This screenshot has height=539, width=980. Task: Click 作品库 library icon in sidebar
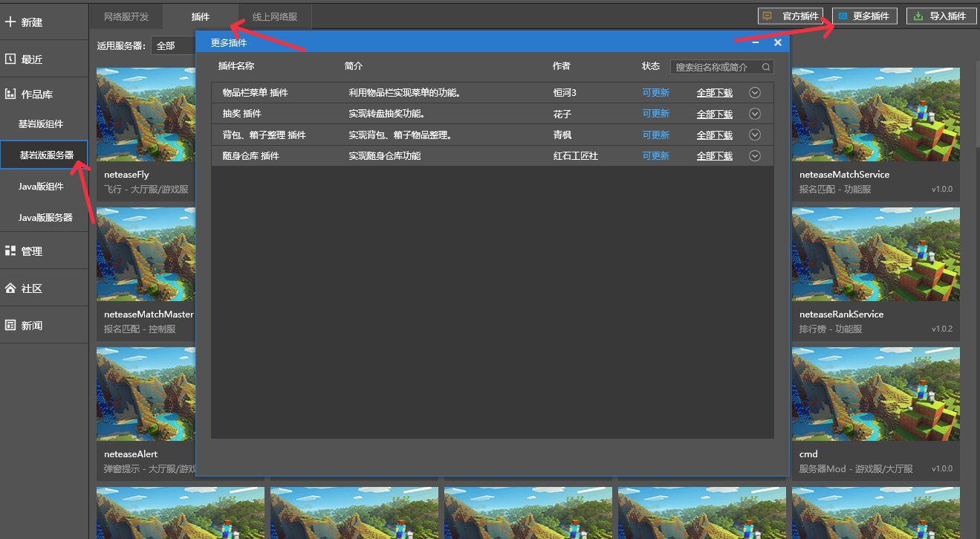pos(10,94)
